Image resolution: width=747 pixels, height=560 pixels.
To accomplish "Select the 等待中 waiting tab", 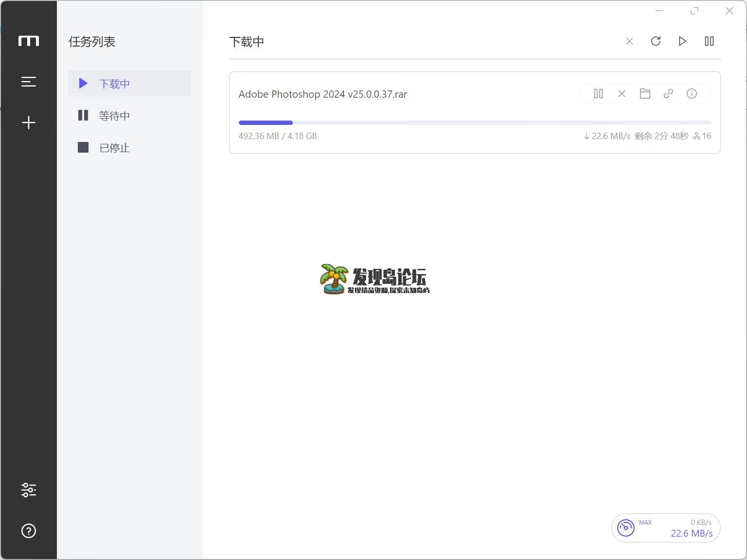I will pyautogui.click(x=129, y=116).
